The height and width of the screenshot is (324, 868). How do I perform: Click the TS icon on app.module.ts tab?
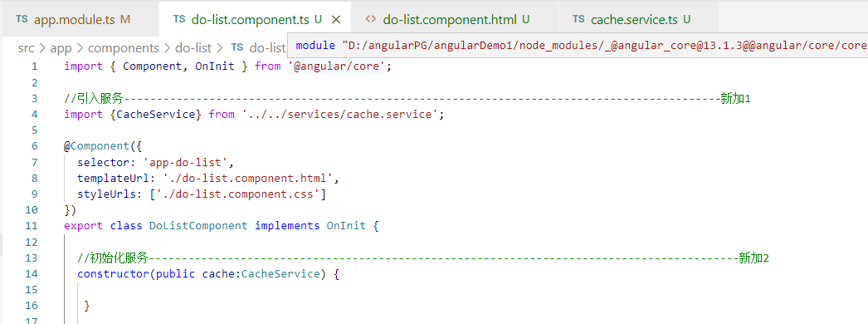(x=22, y=19)
